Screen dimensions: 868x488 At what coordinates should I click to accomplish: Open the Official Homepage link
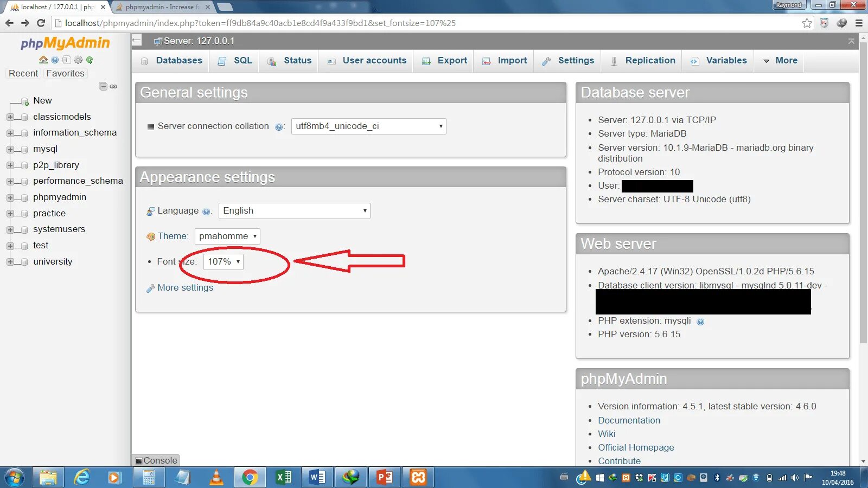tap(636, 447)
